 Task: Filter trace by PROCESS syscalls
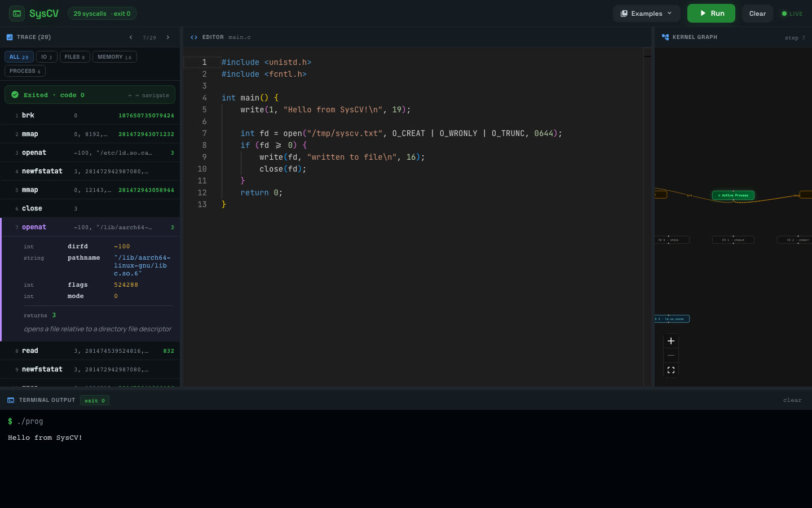coord(25,71)
